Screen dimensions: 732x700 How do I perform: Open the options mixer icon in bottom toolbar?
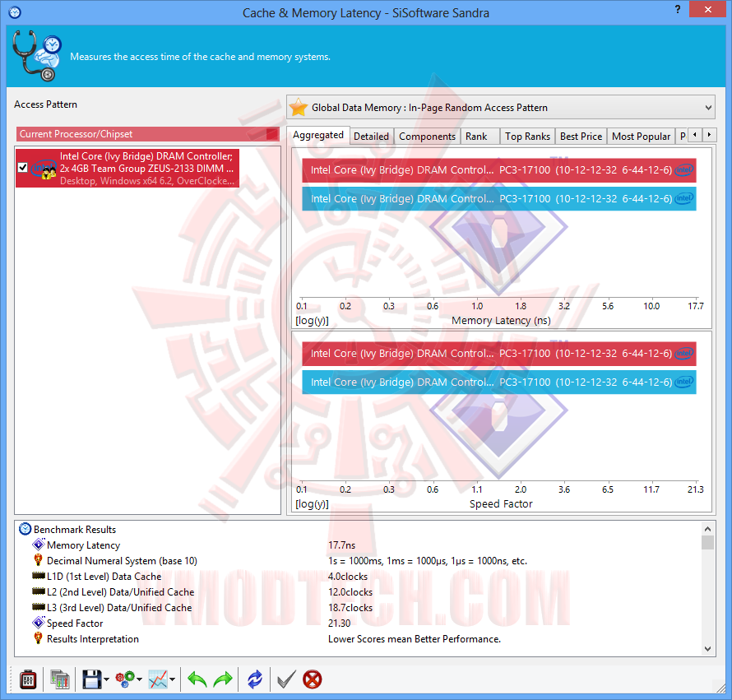[x=28, y=679]
